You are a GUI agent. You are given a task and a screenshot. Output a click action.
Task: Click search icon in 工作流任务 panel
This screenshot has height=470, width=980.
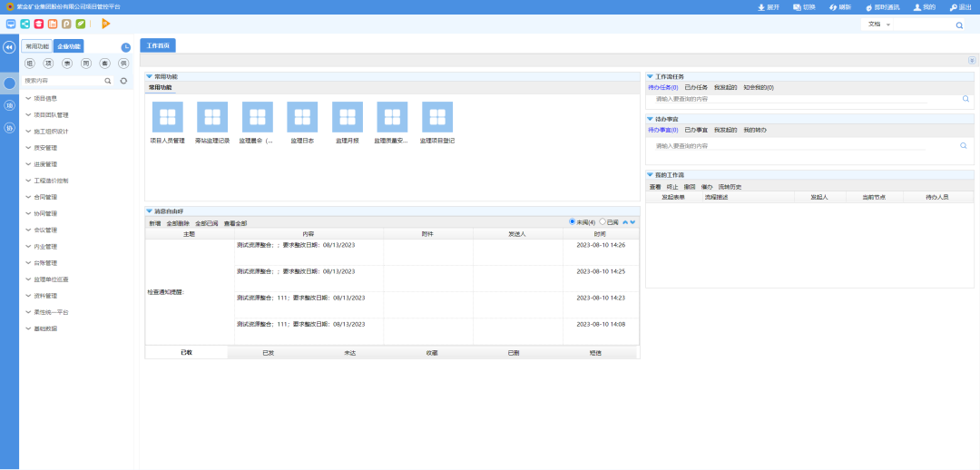965,98
